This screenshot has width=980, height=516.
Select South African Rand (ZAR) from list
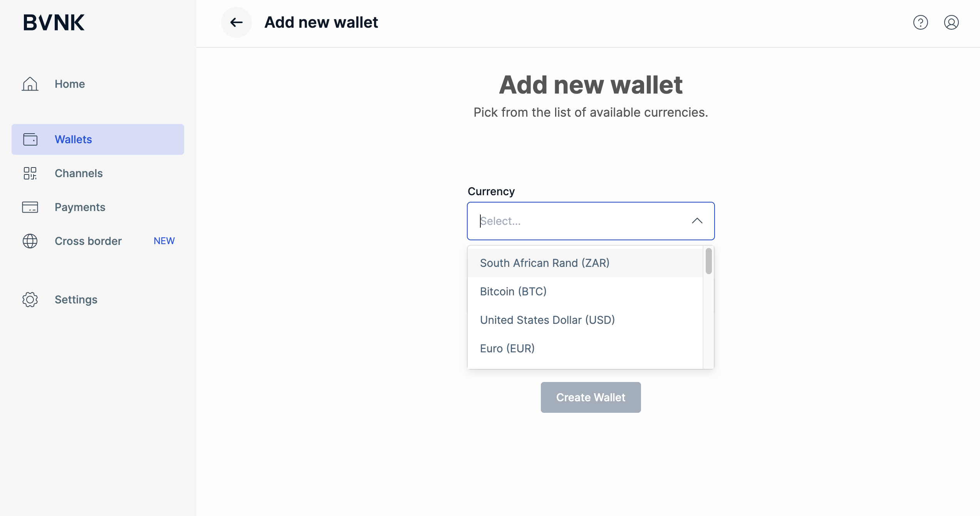click(x=545, y=263)
